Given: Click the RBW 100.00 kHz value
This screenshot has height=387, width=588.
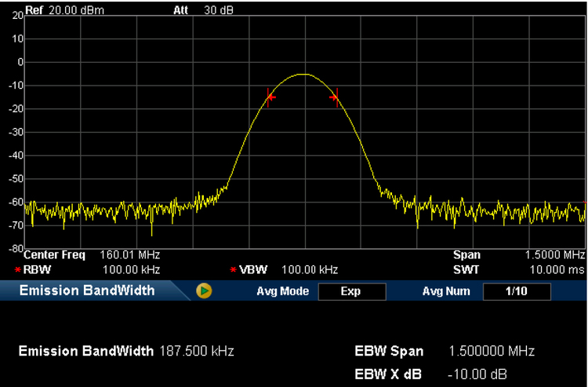Looking at the screenshot, I should tap(131, 269).
